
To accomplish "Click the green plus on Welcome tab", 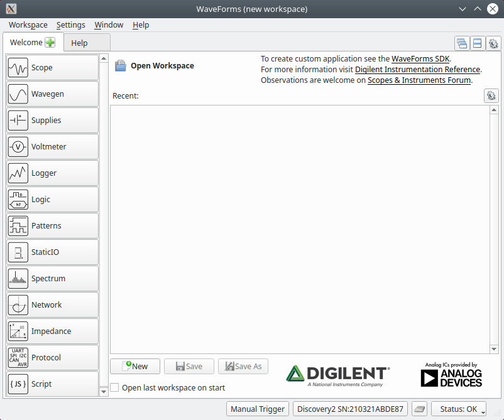I will coord(50,43).
